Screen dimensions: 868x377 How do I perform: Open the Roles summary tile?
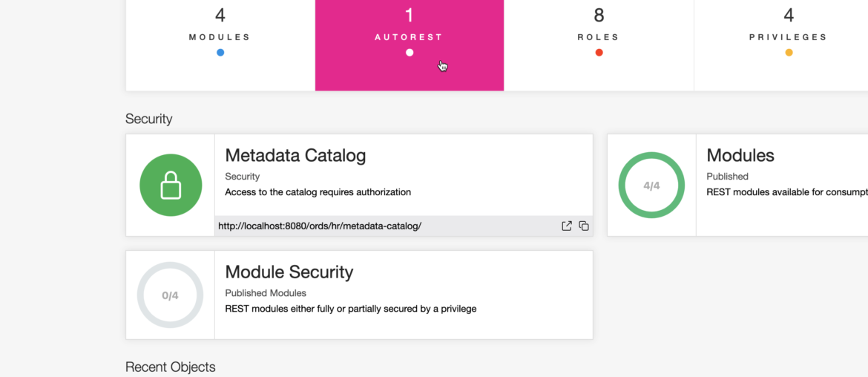(x=599, y=45)
